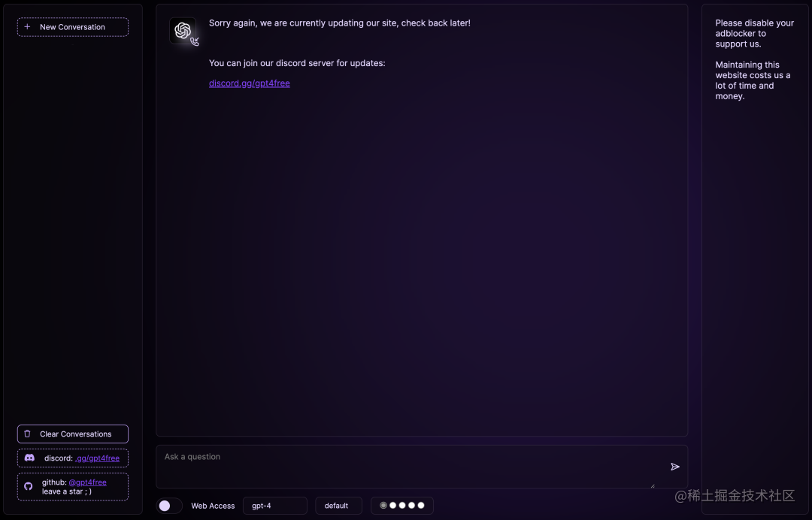Select the middle theme radio button

[x=402, y=506]
